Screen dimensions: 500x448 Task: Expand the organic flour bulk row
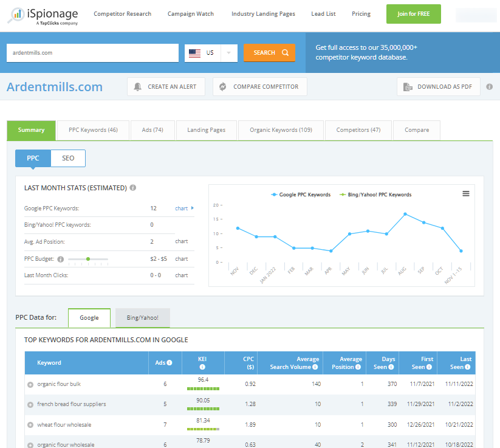30,385
